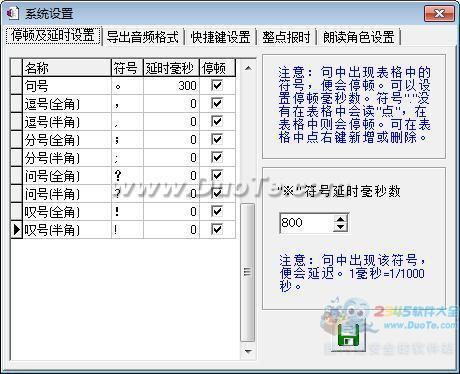This screenshot has height=374, width=460.
Task: Increase the ※ delay value with up arrow
Action: [x=340, y=219]
